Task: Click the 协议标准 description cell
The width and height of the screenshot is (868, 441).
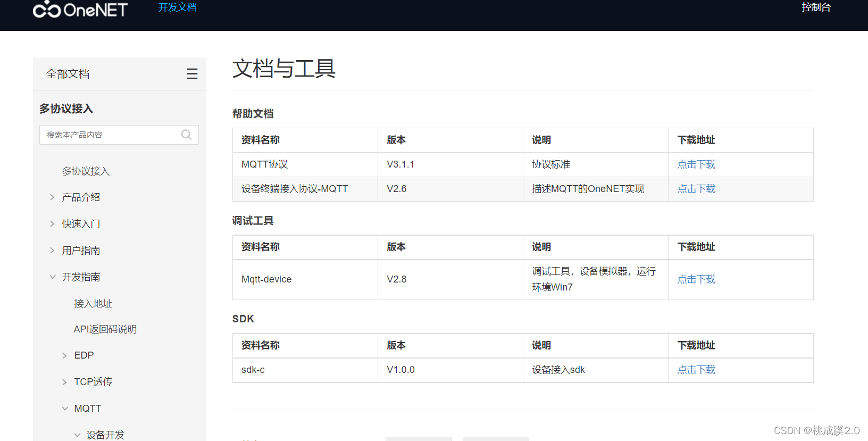Action: coord(596,164)
